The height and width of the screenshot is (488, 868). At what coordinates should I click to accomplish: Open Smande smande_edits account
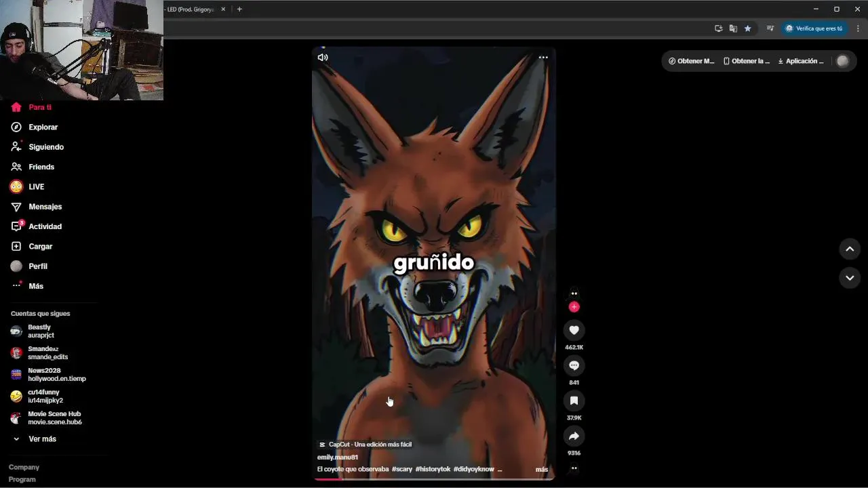39,353
